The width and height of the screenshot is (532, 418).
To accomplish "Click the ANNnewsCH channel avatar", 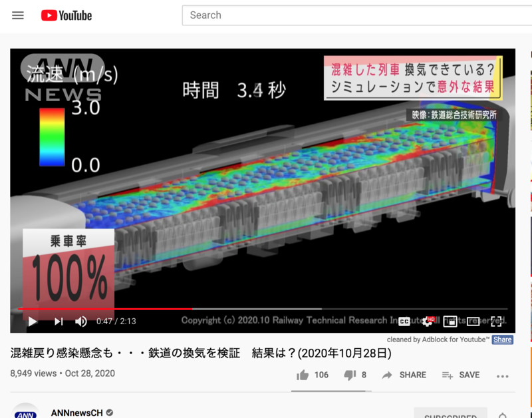I will tap(25, 412).
